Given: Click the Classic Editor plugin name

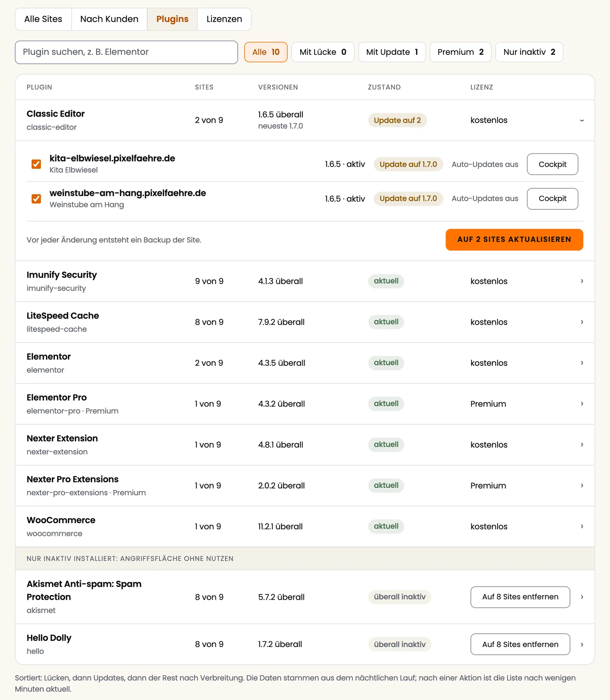Looking at the screenshot, I should tap(56, 114).
